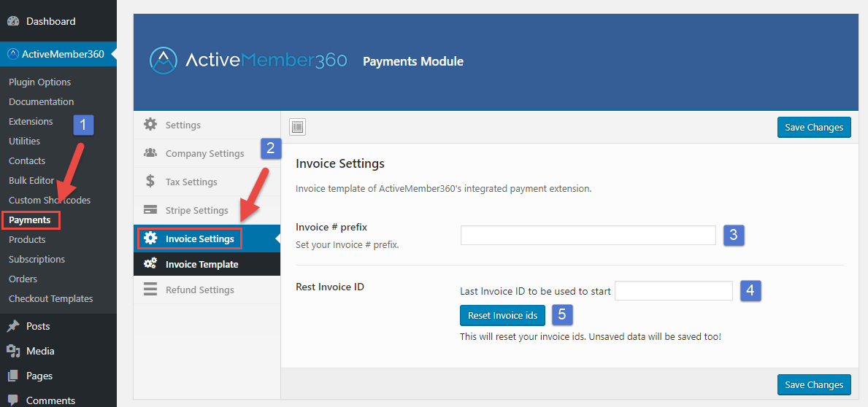Click the top Save Changes button
This screenshot has height=407, width=868.
pos(814,127)
